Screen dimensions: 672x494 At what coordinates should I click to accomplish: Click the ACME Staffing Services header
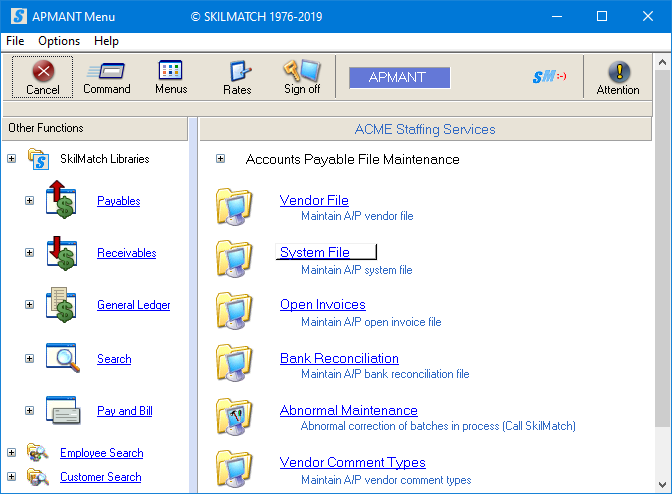[x=425, y=129]
